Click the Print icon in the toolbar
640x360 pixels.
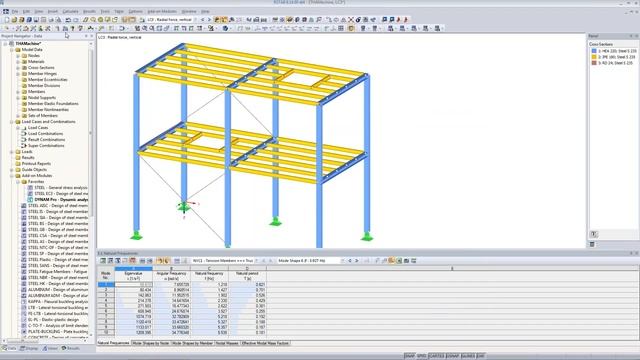pos(51,20)
